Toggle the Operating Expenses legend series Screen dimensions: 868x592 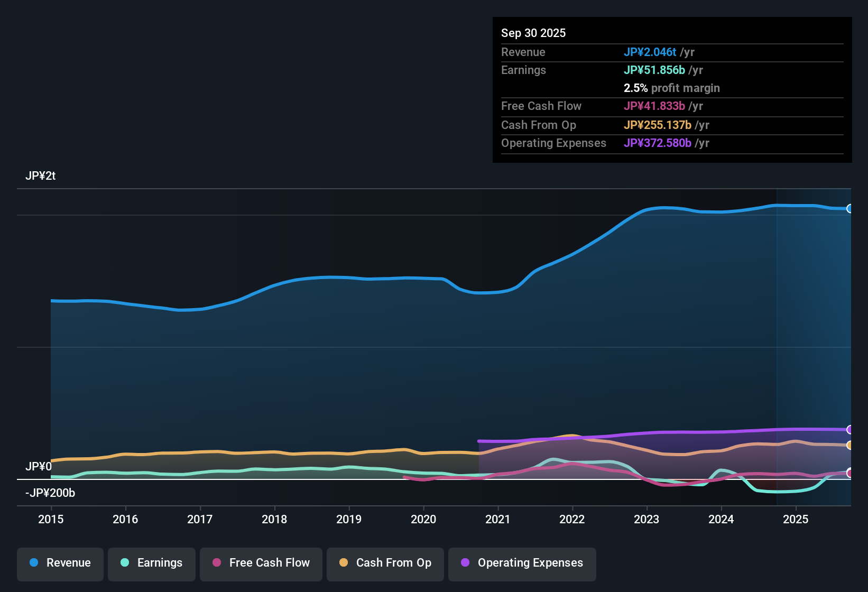522,563
